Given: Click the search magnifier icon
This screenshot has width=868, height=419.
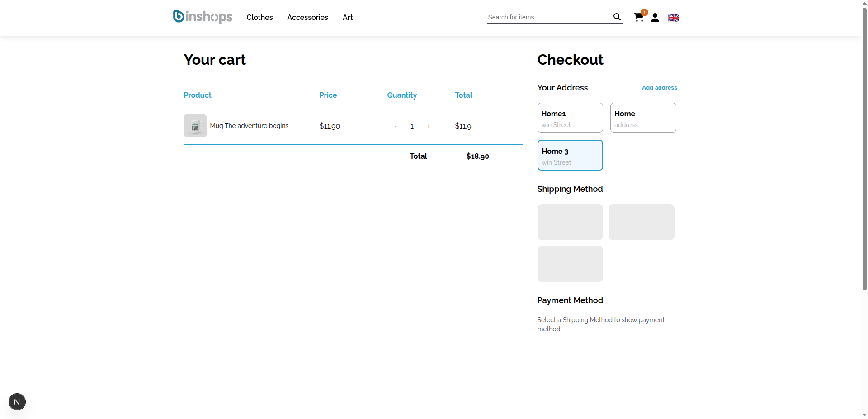Looking at the screenshot, I should pyautogui.click(x=617, y=17).
